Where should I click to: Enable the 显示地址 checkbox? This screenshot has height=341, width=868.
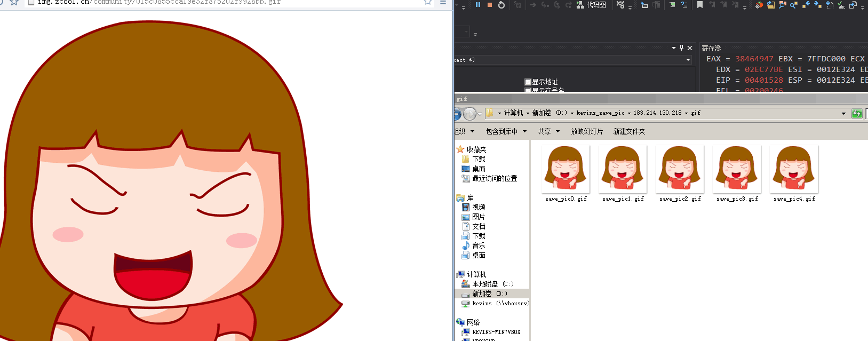coord(528,82)
